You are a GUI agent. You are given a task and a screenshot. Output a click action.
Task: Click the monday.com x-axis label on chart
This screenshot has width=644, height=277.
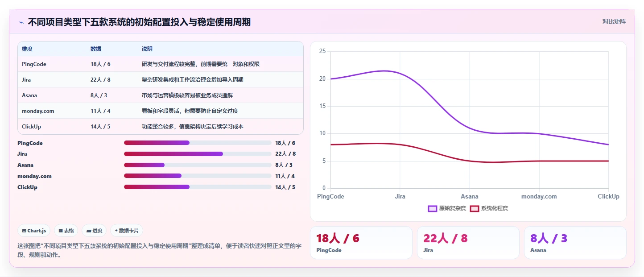tap(539, 196)
